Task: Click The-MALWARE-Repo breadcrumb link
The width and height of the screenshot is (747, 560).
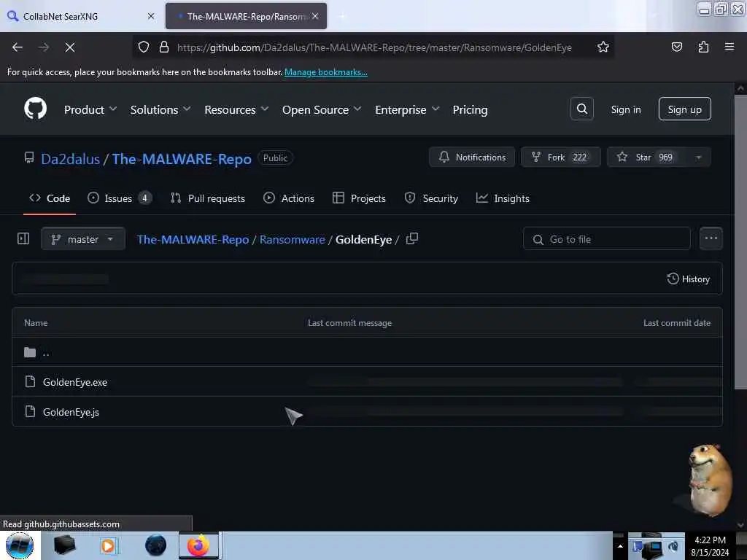Action: [193, 239]
